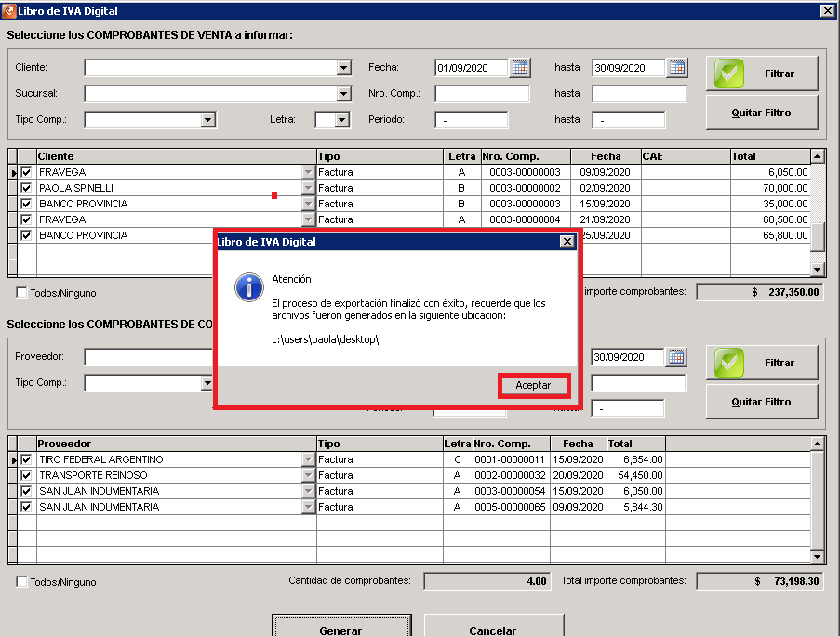Click the Generar button
Image resolution: width=840 pixels, height=637 pixels.
pos(341,628)
